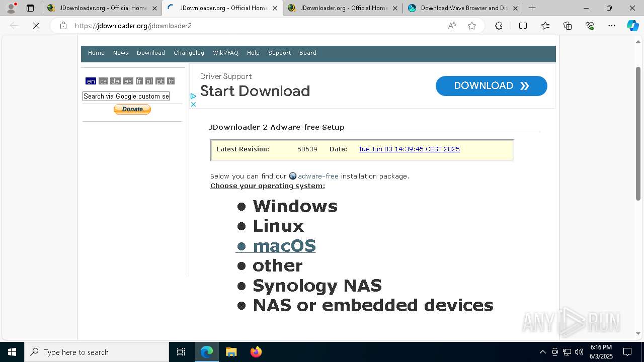The height and width of the screenshot is (362, 644).
Task: Open the Favorites list icon
Action: [545, 26]
